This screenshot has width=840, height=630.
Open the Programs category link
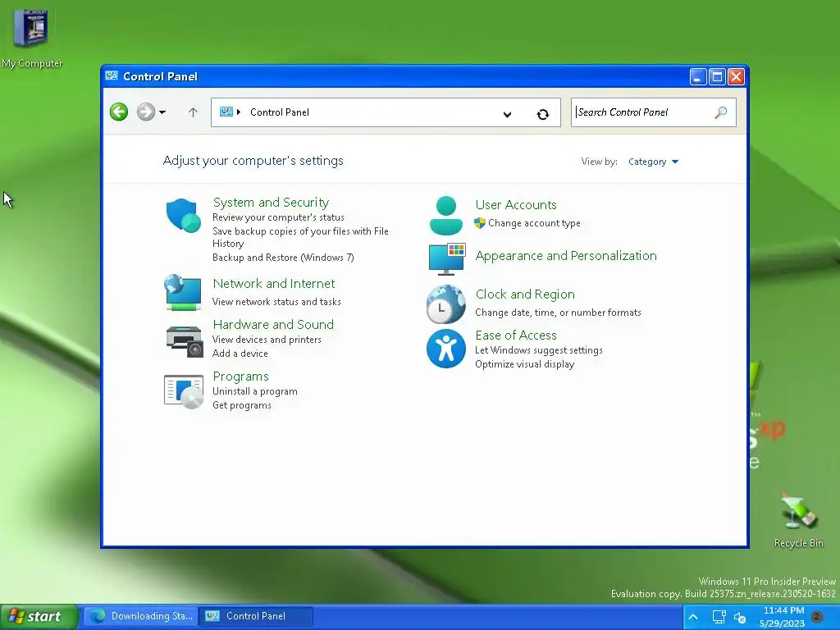click(240, 376)
